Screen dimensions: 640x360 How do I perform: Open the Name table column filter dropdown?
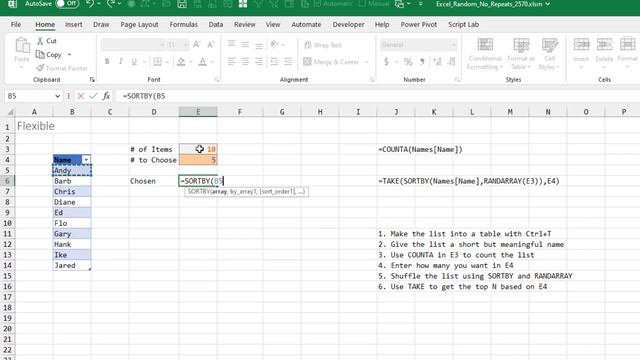[x=86, y=160]
